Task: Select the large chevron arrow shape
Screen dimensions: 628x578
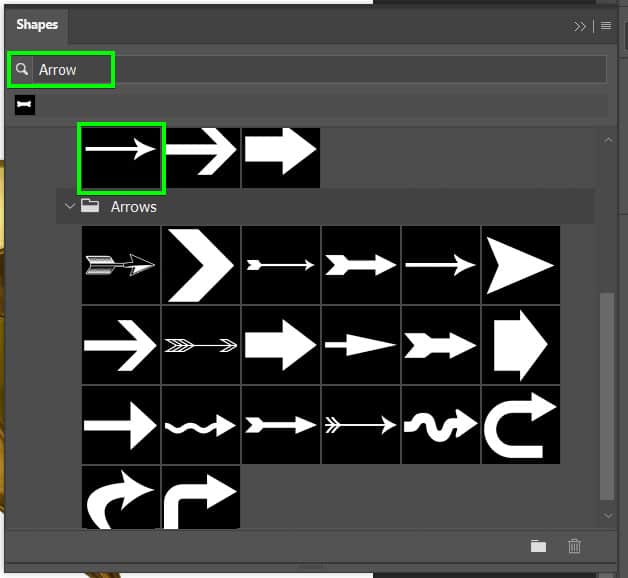Action: [201, 265]
